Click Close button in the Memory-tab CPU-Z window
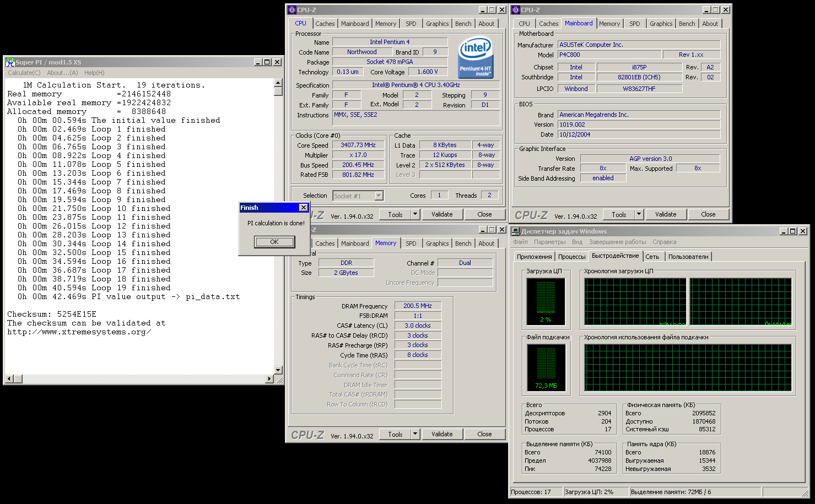The width and height of the screenshot is (815, 504). (484, 434)
